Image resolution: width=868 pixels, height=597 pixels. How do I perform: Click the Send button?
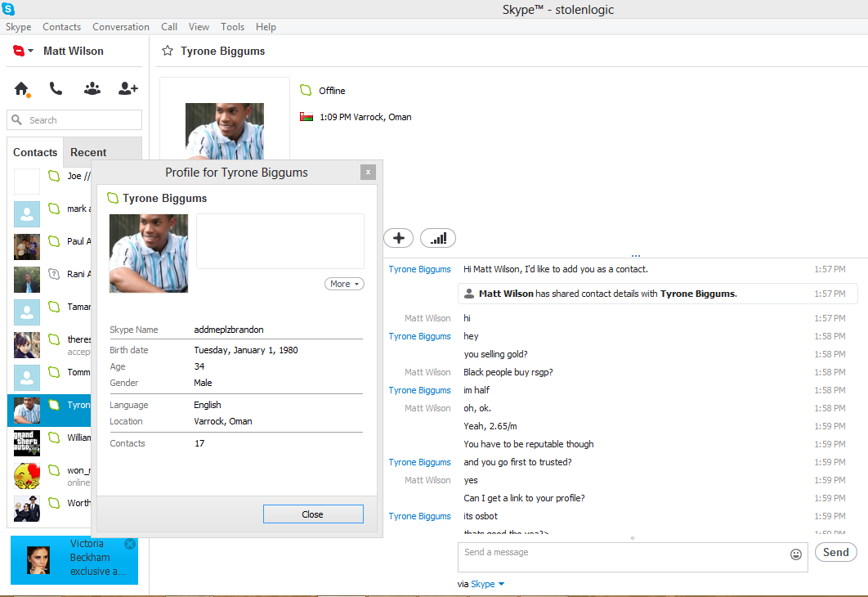click(x=836, y=552)
